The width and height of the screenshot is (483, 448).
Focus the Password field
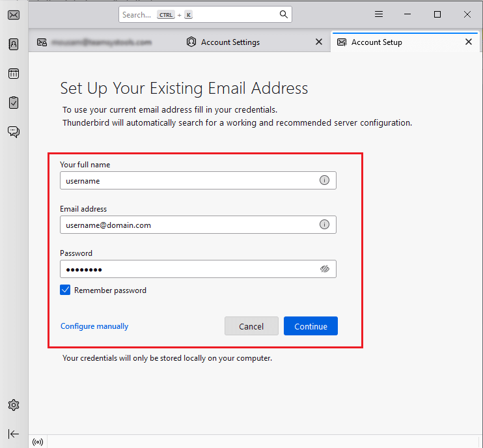198,269
